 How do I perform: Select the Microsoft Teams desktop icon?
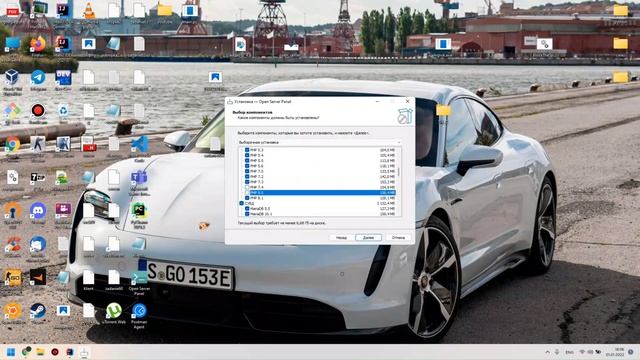(x=139, y=177)
